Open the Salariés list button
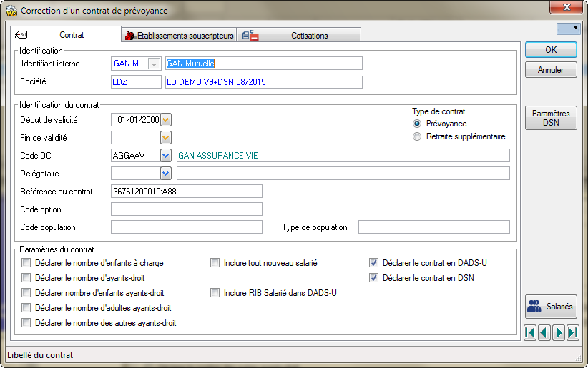 click(x=551, y=307)
